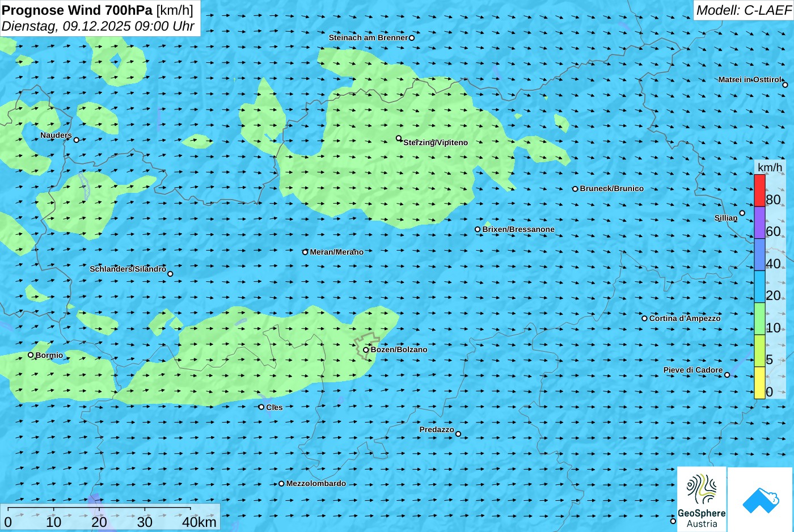The width and height of the screenshot is (794, 532).
Task: Click the "40km" scale bar label
Action: pyautogui.click(x=199, y=522)
